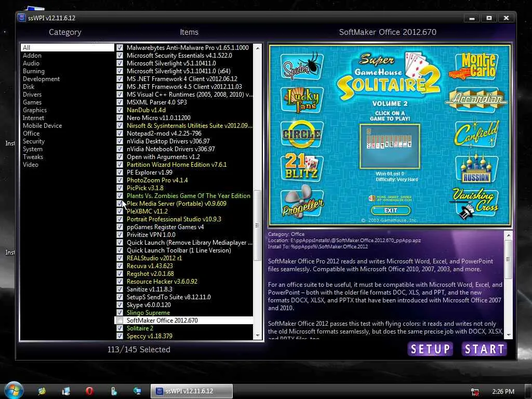The height and width of the screenshot is (399, 532).
Task: Click items list scrollbar thumb
Action: point(258,225)
